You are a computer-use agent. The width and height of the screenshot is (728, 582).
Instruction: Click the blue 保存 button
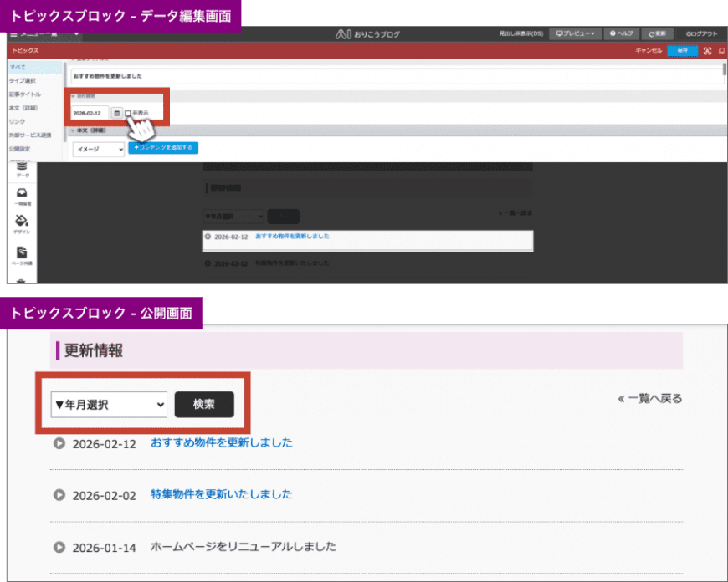682,51
